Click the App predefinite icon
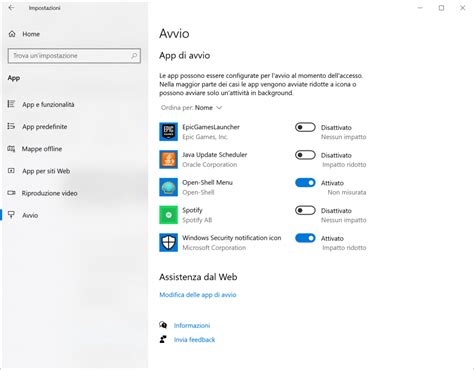The width and height of the screenshot is (474, 370). [11, 126]
